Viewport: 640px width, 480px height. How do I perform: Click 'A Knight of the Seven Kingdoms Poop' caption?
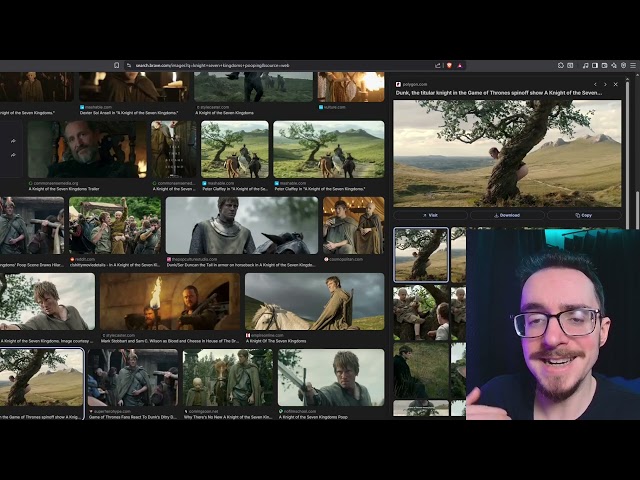click(x=313, y=417)
